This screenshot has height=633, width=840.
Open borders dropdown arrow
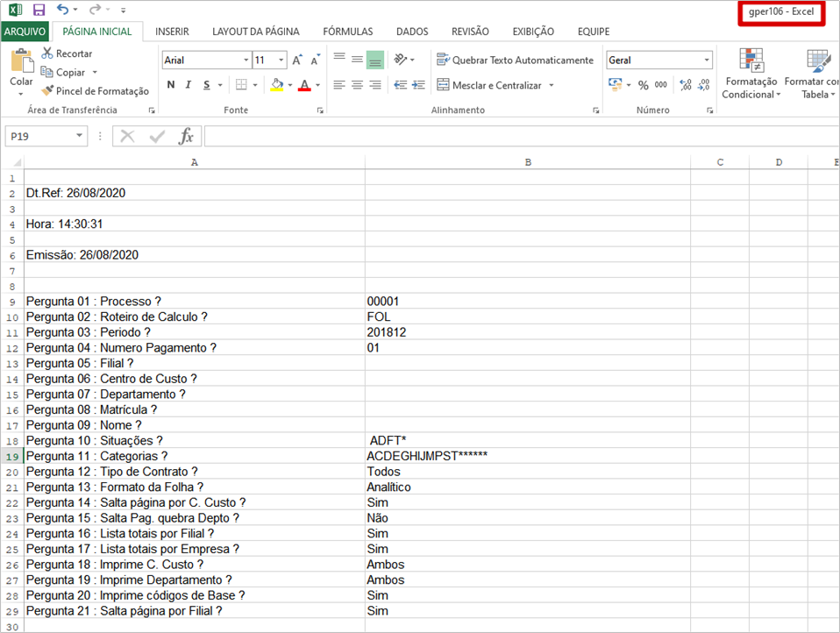pyautogui.click(x=255, y=85)
